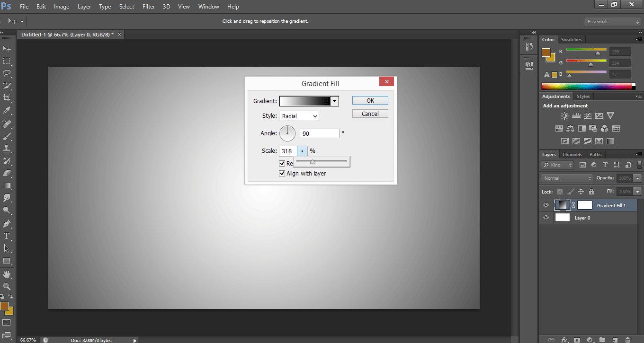644x343 pixels.
Task: Select the Horizontal Type tool
Action: pos(7,236)
